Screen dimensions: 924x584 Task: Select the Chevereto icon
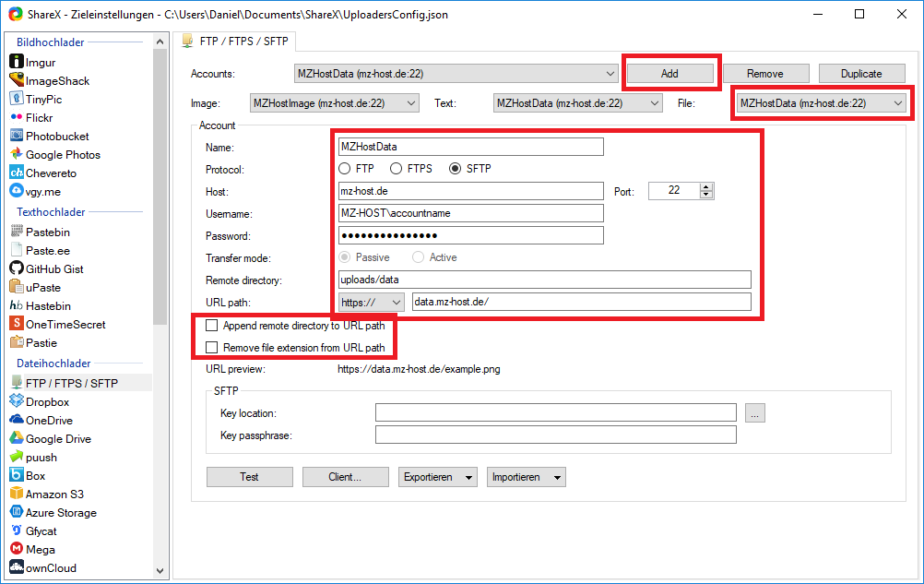coord(17,173)
